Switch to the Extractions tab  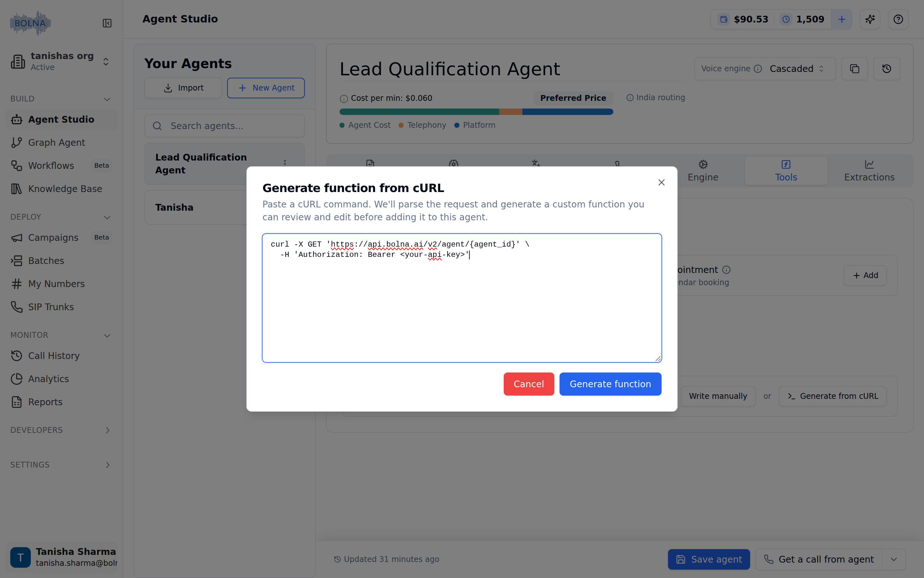point(869,171)
